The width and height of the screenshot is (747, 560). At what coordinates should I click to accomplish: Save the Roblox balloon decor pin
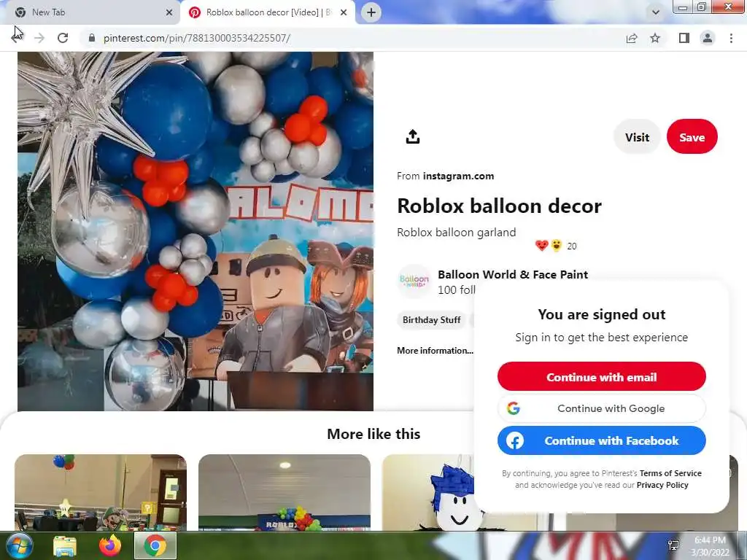pyautogui.click(x=692, y=137)
